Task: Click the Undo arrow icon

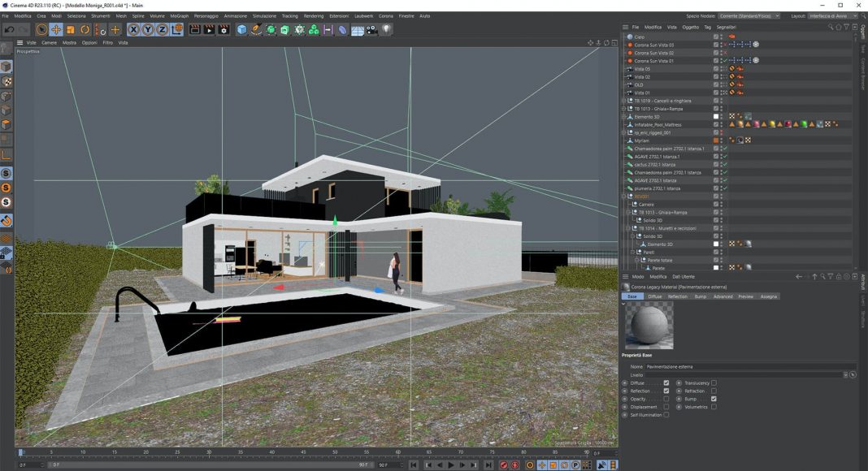Action: pos(10,30)
